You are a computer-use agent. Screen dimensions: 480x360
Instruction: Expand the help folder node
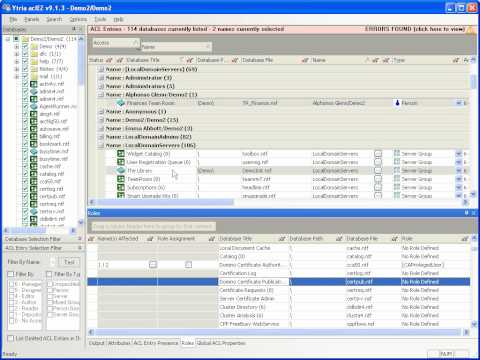coord(17,62)
